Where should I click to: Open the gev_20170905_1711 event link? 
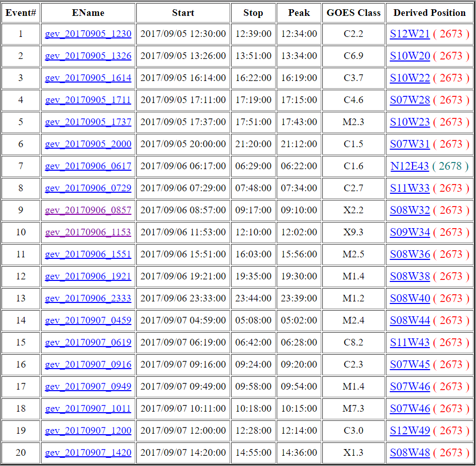88,100
